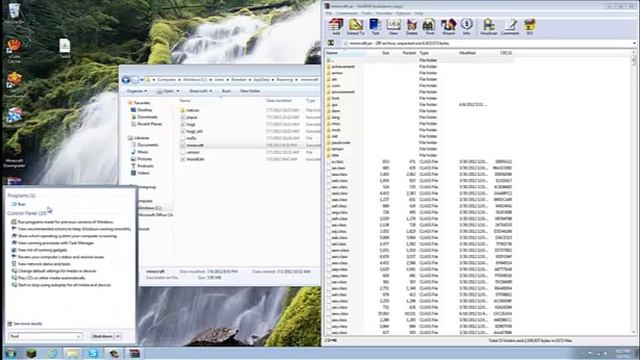The width and height of the screenshot is (640, 360).
Task: Click the Start menu search input field
Action: point(45,336)
